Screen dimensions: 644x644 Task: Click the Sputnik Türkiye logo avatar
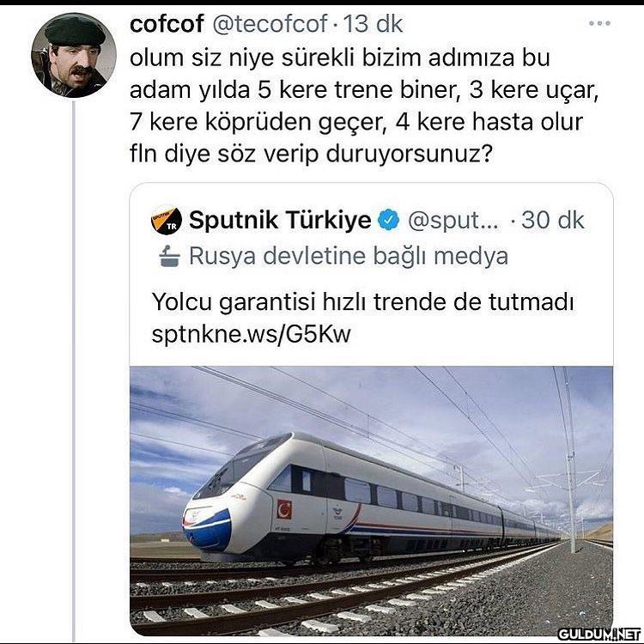tap(167, 221)
